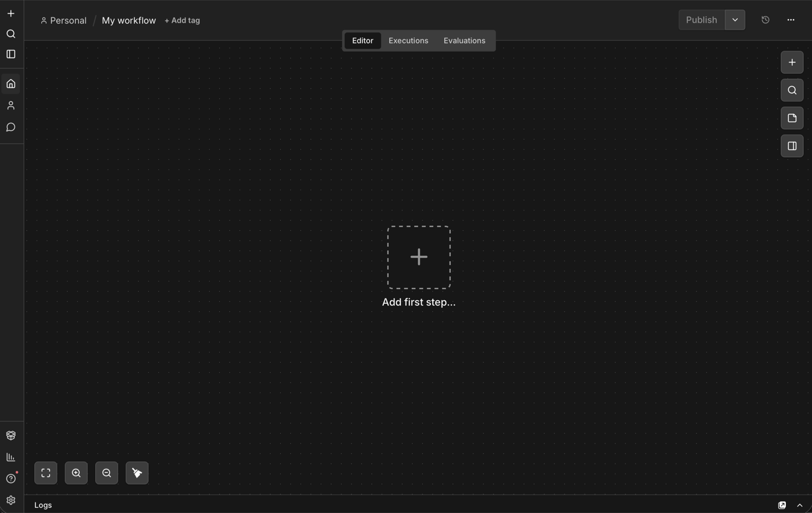Image resolution: width=812 pixels, height=513 pixels.
Task: Expand the Logs panel chevron
Action: [x=800, y=505]
